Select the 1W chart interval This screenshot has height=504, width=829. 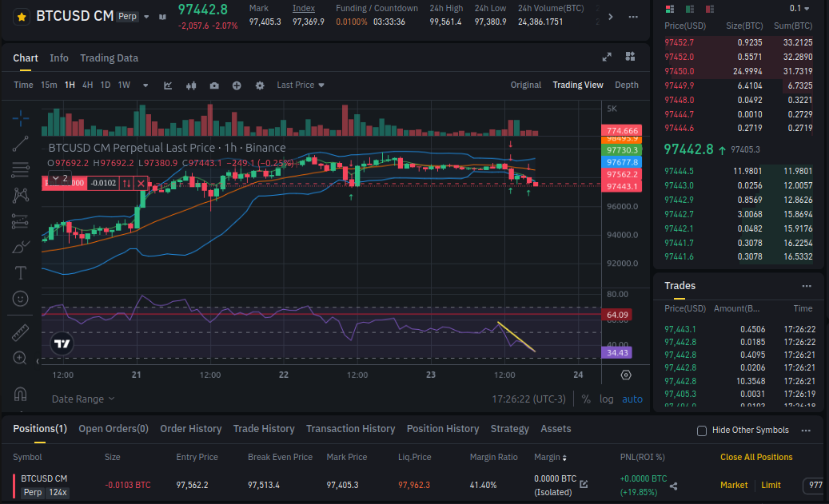(x=124, y=85)
